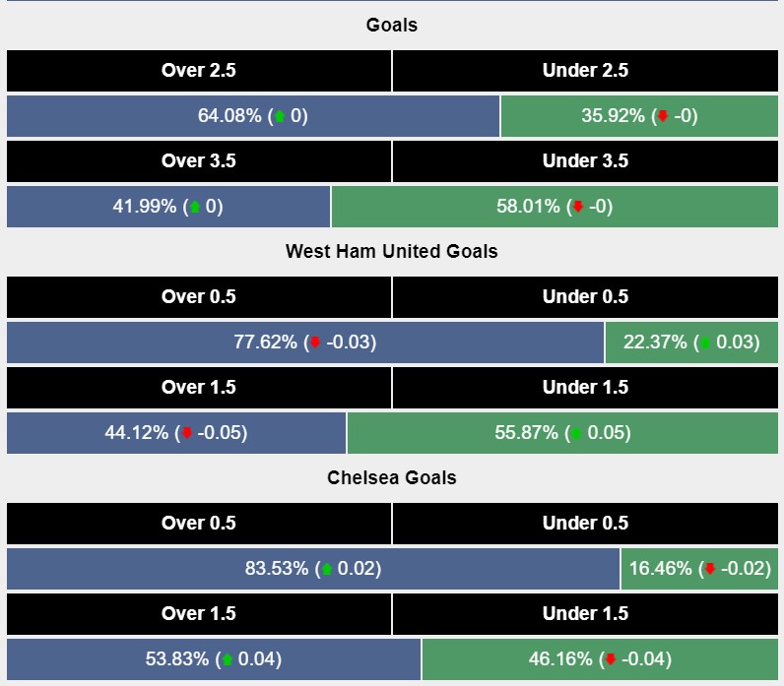Click the green arrow next to 41.99%
The width and height of the screenshot is (784, 686).
tap(195, 207)
